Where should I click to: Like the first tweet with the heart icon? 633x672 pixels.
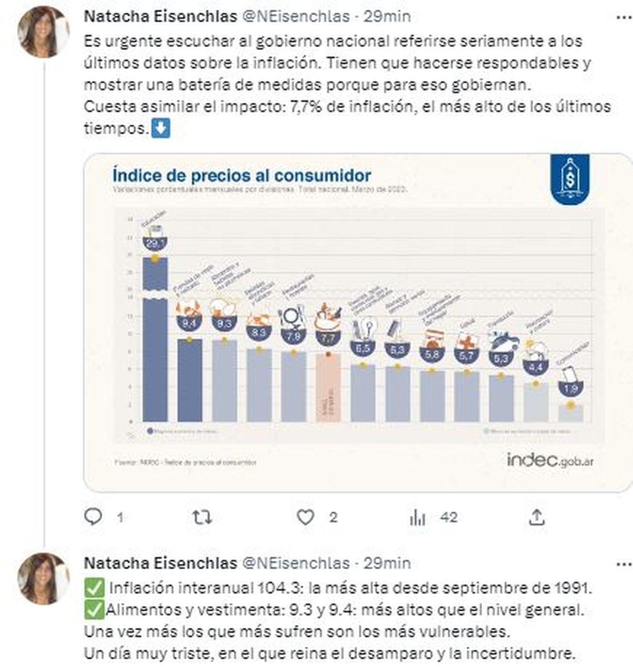coord(305,517)
